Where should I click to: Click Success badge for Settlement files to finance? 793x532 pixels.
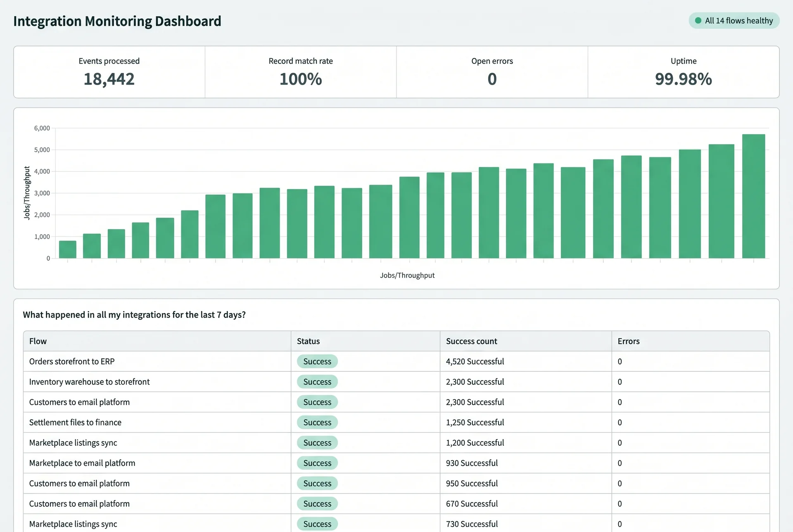click(317, 422)
